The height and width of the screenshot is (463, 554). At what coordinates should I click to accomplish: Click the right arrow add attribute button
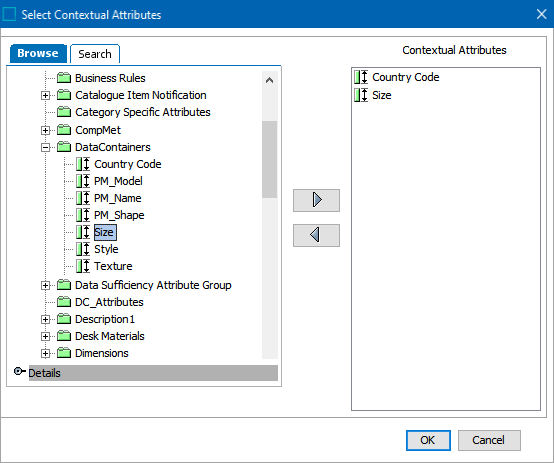(x=316, y=200)
